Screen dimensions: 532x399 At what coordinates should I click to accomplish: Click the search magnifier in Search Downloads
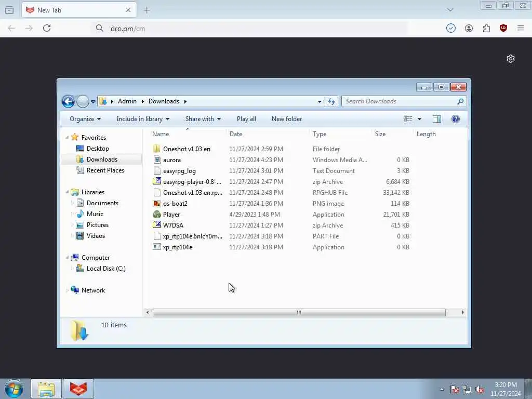point(460,101)
